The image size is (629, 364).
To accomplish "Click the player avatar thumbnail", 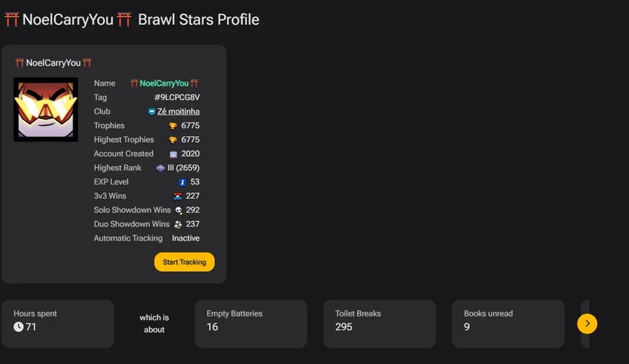I will click(x=45, y=109).
